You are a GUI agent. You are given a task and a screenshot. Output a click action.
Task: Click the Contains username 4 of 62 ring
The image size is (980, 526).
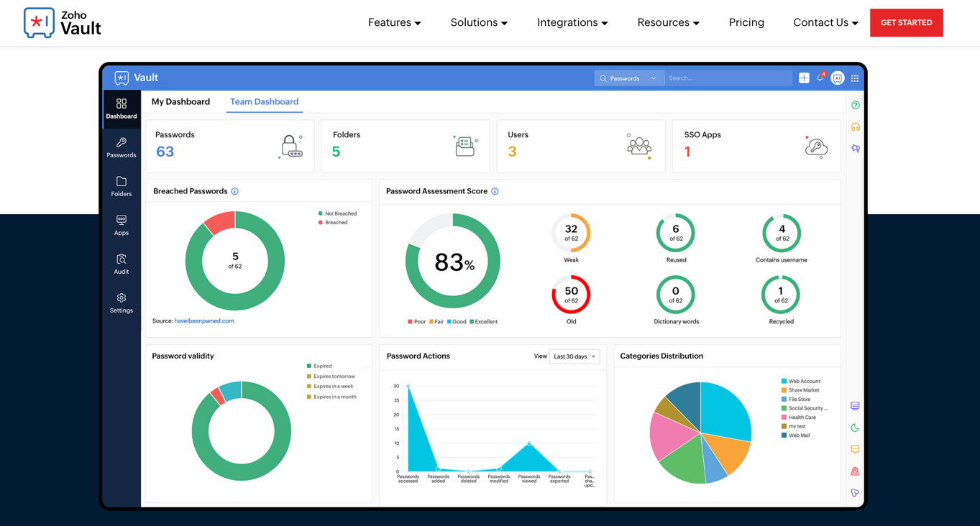tap(781, 233)
